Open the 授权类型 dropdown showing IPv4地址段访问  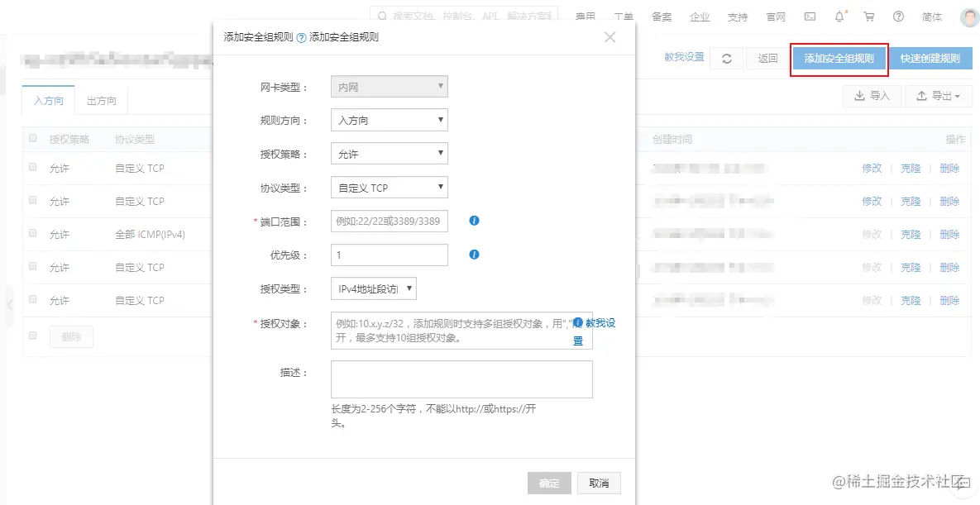pyautogui.click(x=373, y=288)
